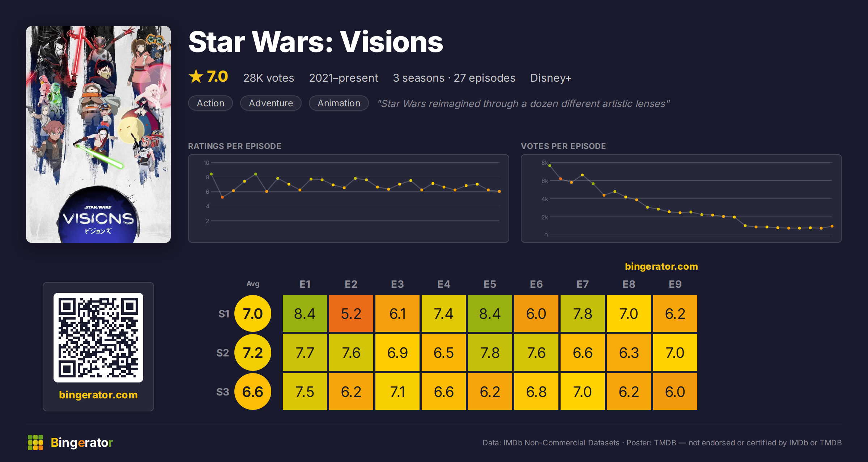
Task: Select S2 E5 rating cell 7.8
Action: (490, 352)
